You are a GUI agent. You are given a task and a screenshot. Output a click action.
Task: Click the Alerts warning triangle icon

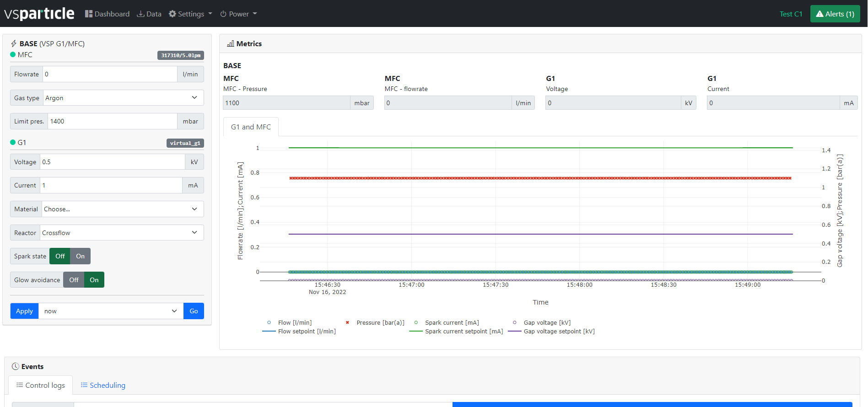click(820, 14)
